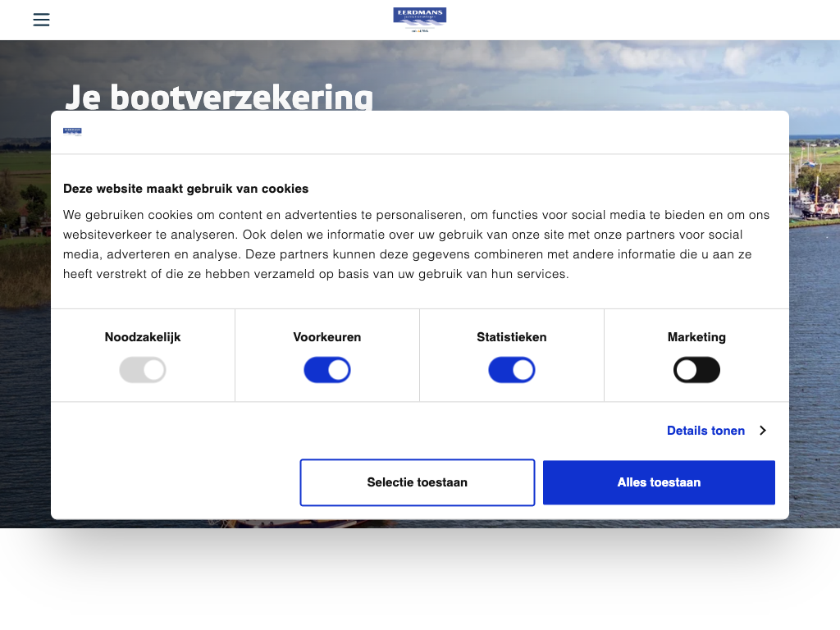Select the Voorkeuren category label
The image size is (840, 630).
pos(327,337)
